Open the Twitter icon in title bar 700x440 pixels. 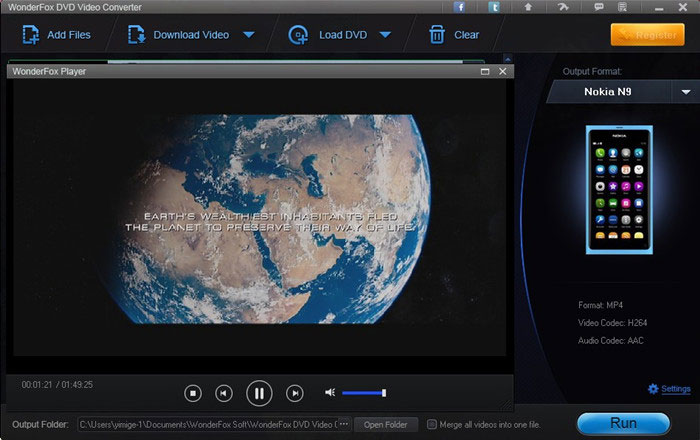(494, 7)
